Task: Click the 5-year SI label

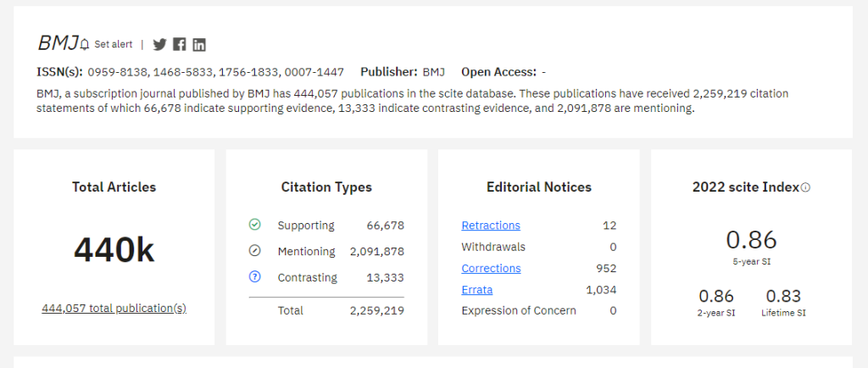Action: coord(751,262)
